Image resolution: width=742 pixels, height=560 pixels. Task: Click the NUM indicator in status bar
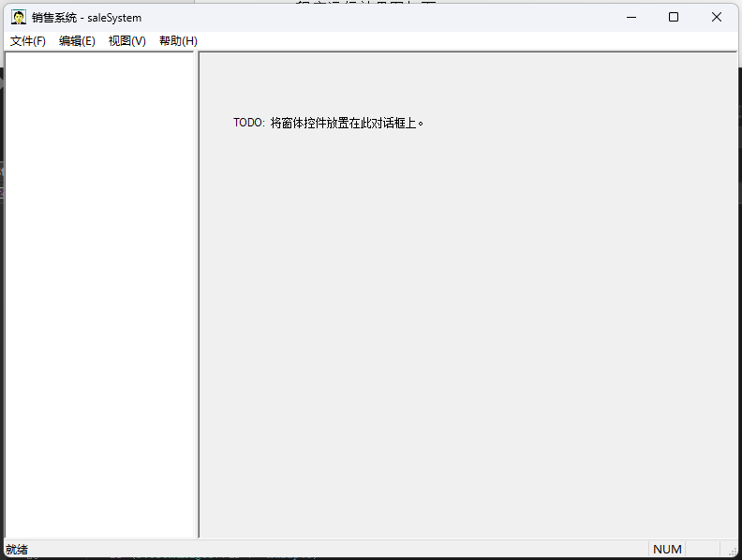pos(667,549)
